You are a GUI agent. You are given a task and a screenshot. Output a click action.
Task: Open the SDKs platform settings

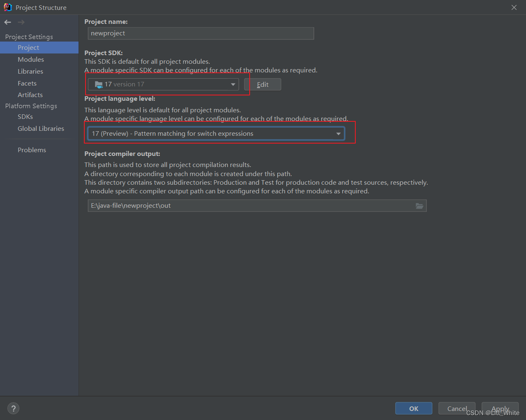pos(39,117)
